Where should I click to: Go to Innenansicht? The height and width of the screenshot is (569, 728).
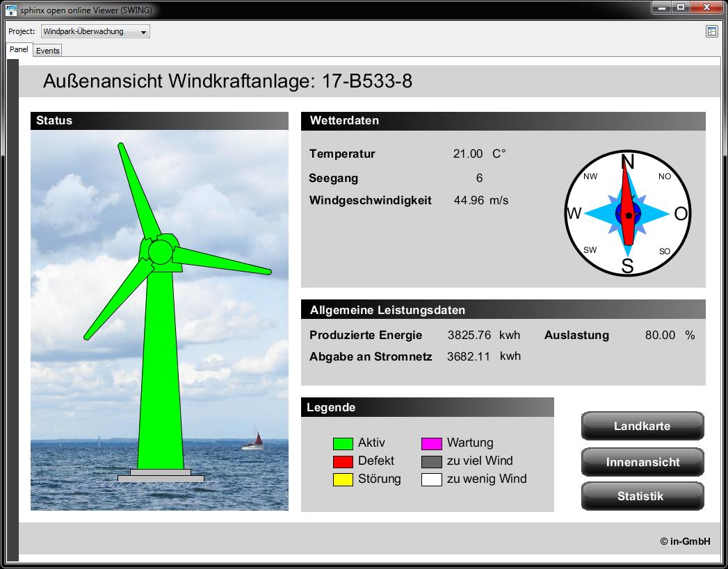642,462
